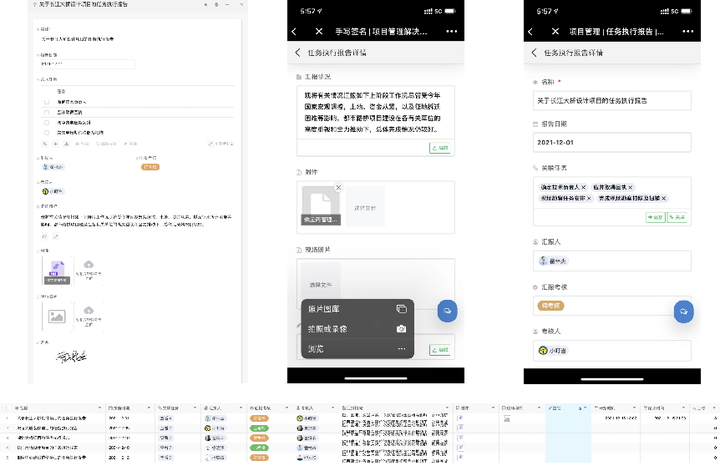Open the fifth table column's header dropdown
The height and width of the screenshot is (466, 720).
click(x=287, y=408)
